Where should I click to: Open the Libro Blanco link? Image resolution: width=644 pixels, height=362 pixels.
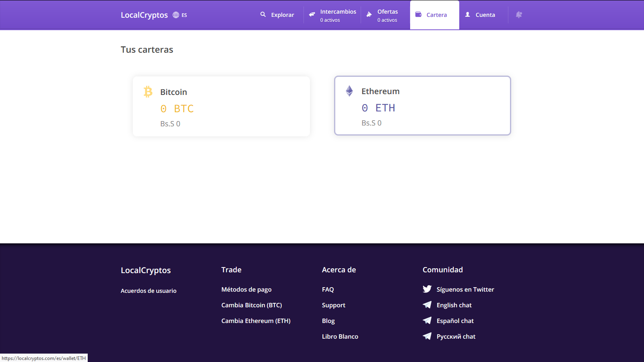tap(340, 337)
